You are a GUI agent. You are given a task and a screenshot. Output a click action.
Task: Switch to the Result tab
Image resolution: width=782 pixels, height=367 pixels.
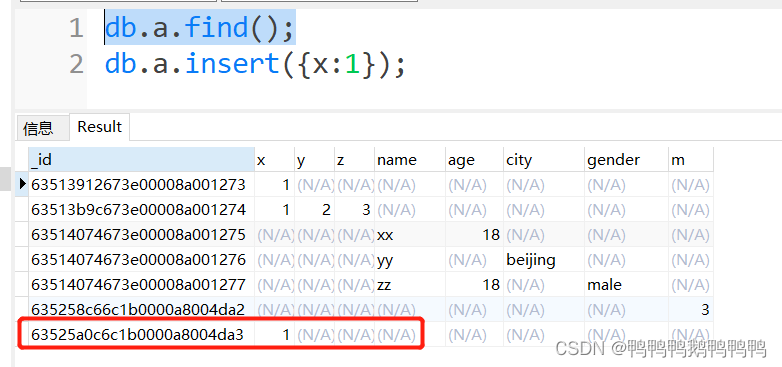[99, 127]
